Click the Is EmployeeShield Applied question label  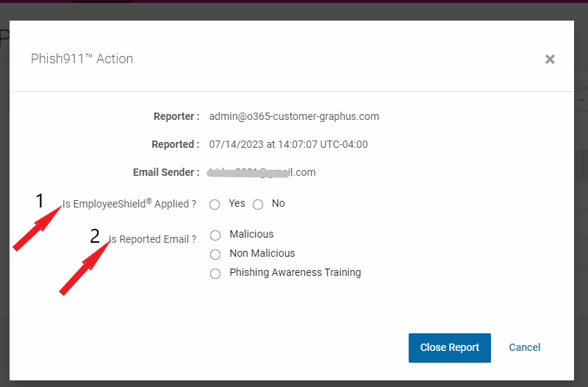[129, 204]
